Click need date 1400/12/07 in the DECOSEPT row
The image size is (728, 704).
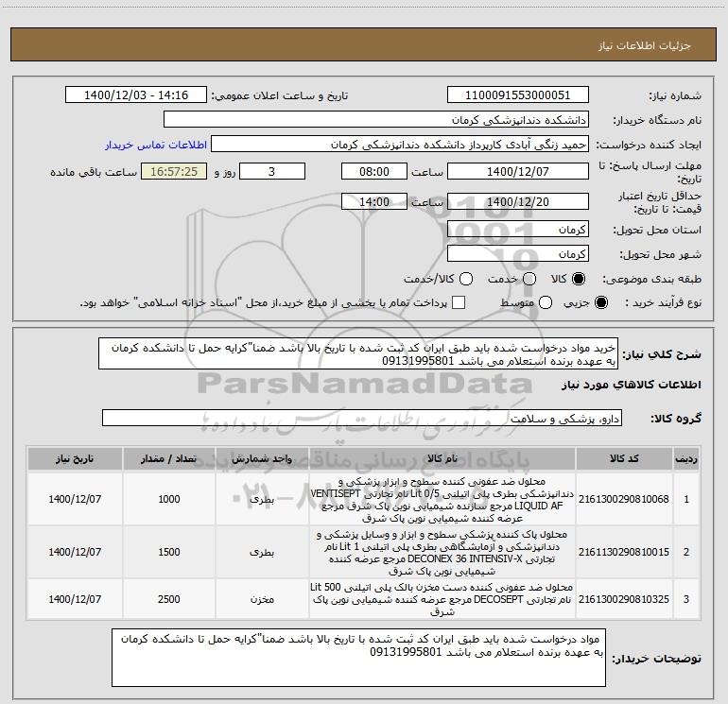75,600
